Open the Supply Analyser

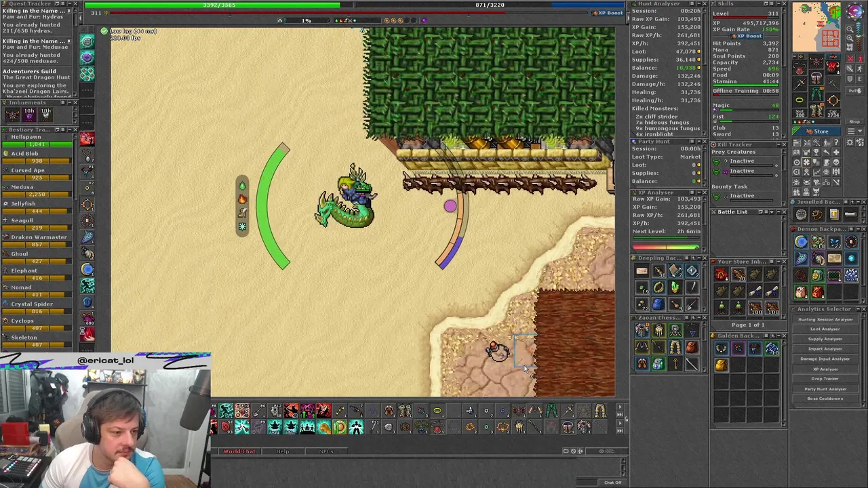(x=825, y=339)
